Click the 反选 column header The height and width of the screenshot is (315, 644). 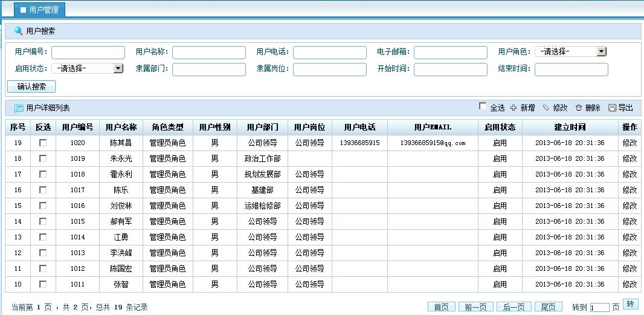(43, 127)
